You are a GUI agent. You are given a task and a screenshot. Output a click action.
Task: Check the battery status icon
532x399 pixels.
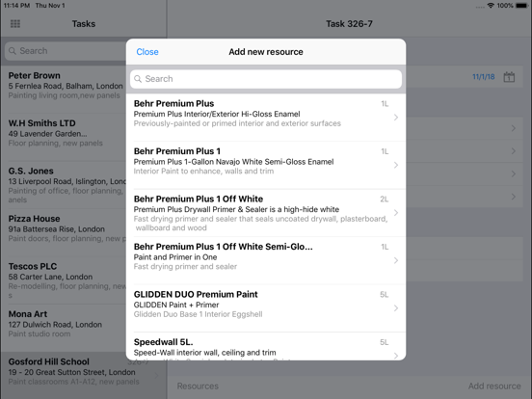[x=521, y=6]
